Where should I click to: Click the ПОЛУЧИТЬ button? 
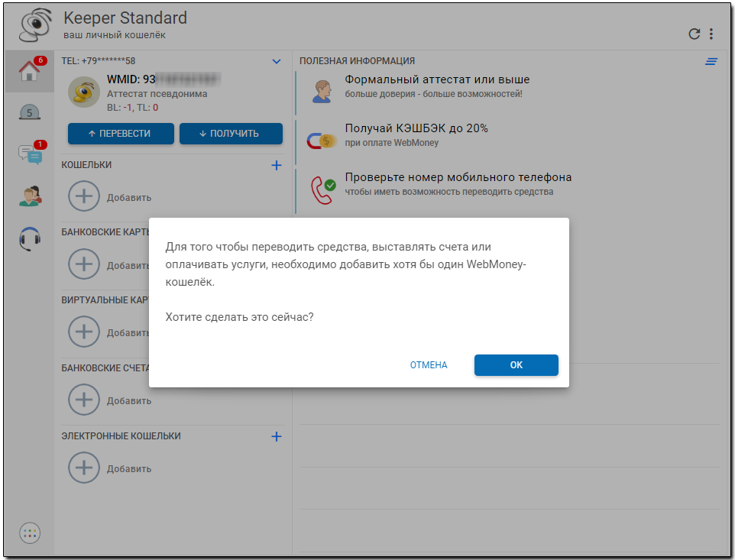click(x=231, y=134)
